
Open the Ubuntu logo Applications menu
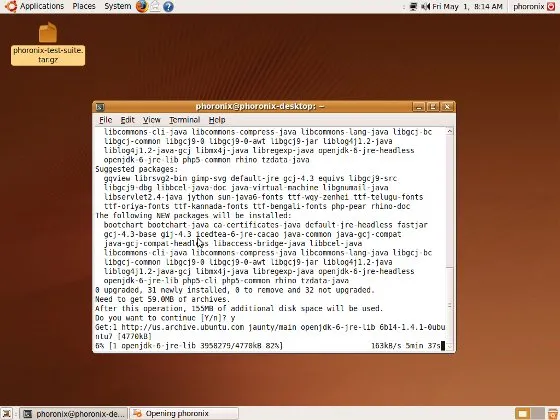tap(10, 6)
